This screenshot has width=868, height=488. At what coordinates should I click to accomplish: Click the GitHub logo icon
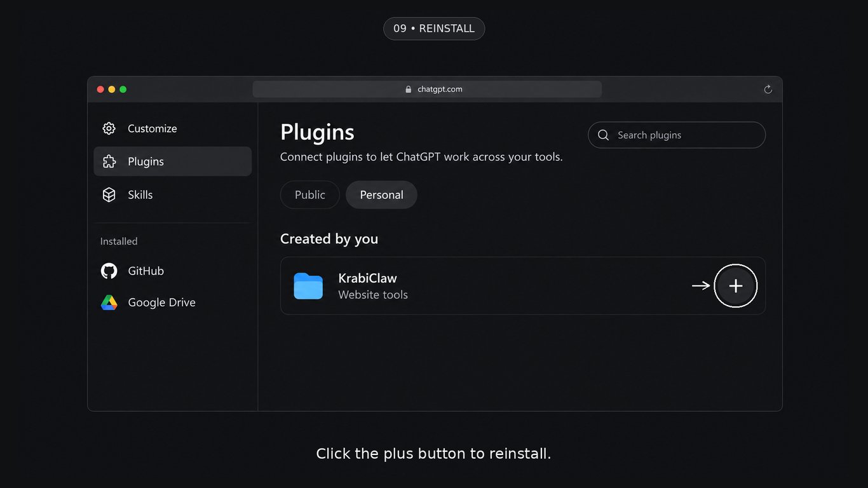109,271
